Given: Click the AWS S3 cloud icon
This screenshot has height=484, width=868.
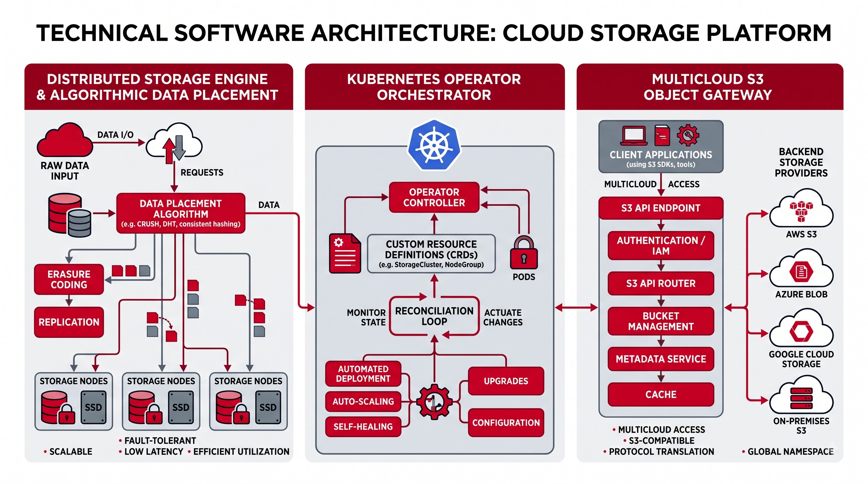Looking at the screenshot, I should point(801,208).
